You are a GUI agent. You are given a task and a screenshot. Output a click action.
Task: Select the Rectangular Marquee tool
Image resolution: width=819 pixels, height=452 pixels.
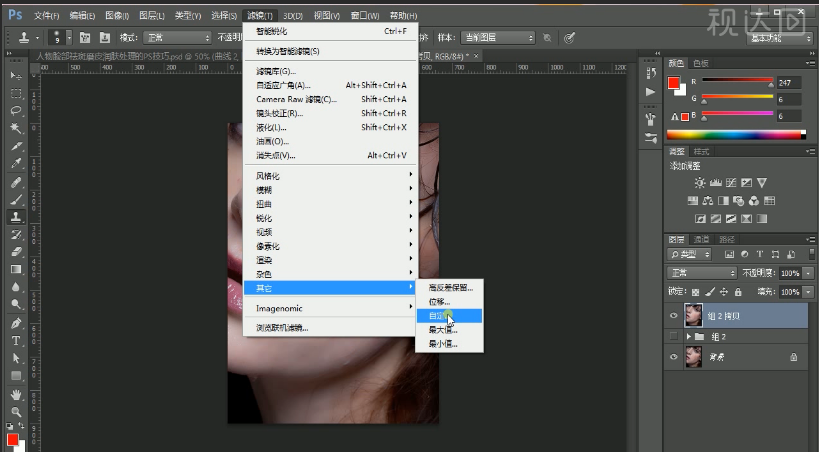pyautogui.click(x=16, y=94)
